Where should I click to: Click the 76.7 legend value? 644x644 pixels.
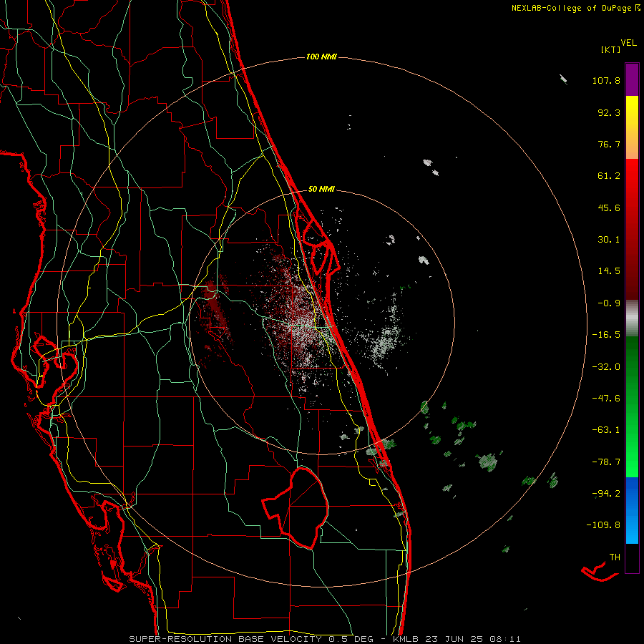coord(609,144)
